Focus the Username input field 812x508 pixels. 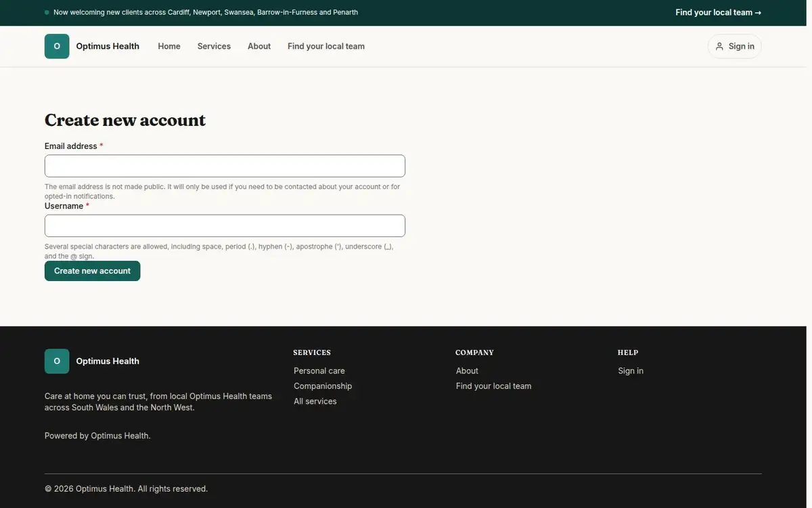point(225,226)
